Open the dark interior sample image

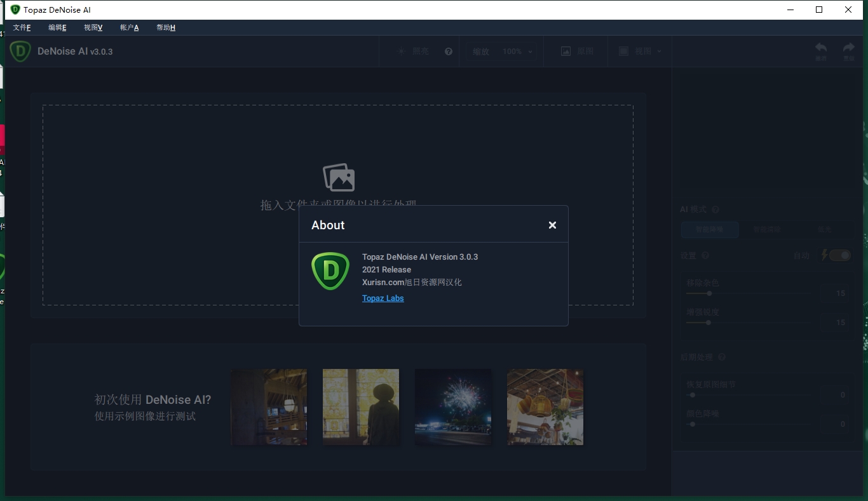coord(269,407)
